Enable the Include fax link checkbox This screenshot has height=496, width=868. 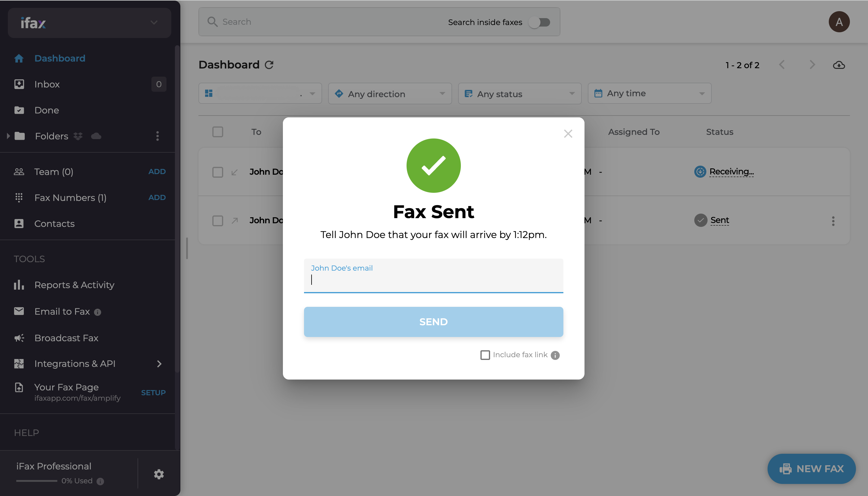click(x=485, y=354)
